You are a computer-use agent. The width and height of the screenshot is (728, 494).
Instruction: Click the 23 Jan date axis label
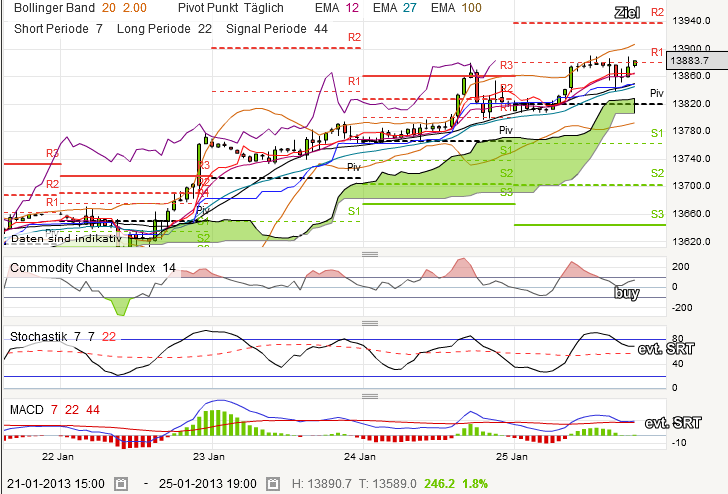[209, 456]
